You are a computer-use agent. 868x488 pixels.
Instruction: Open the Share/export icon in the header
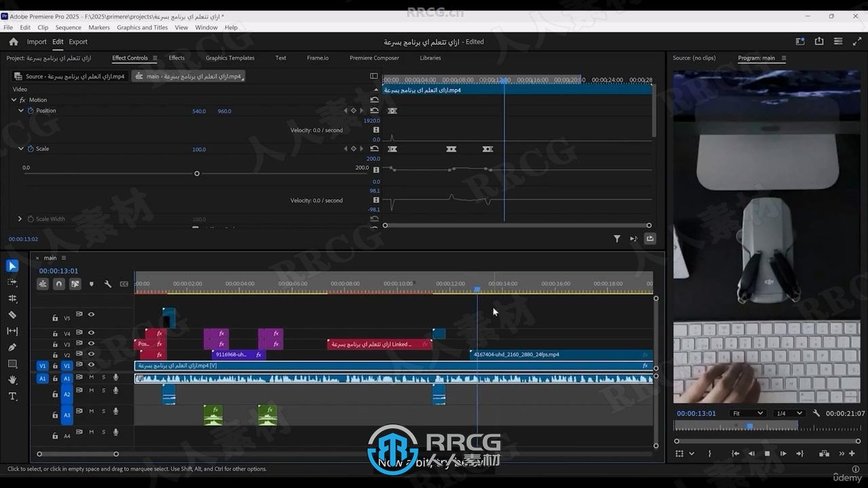(819, 41)
